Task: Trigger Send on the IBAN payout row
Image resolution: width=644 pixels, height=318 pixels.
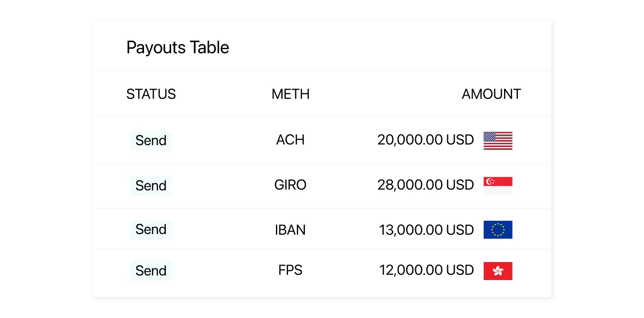Action: 151,229
